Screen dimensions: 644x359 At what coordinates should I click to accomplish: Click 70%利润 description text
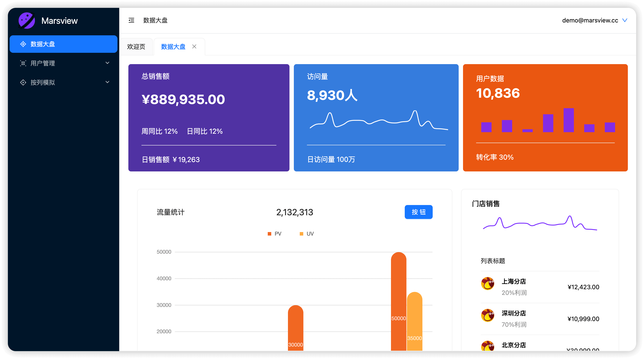point(514,325)
